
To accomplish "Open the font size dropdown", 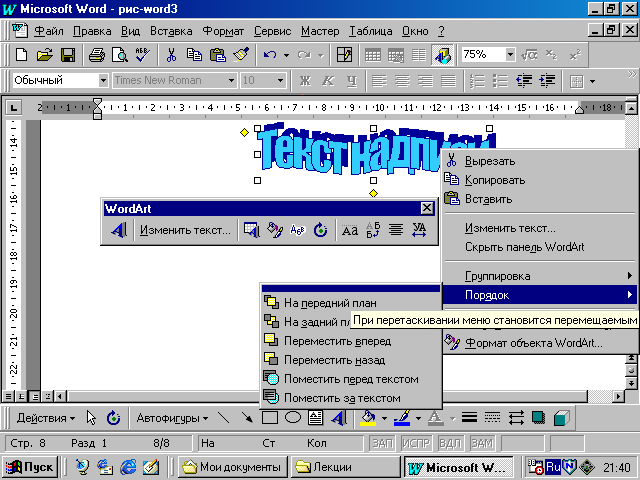I will 280,80.
